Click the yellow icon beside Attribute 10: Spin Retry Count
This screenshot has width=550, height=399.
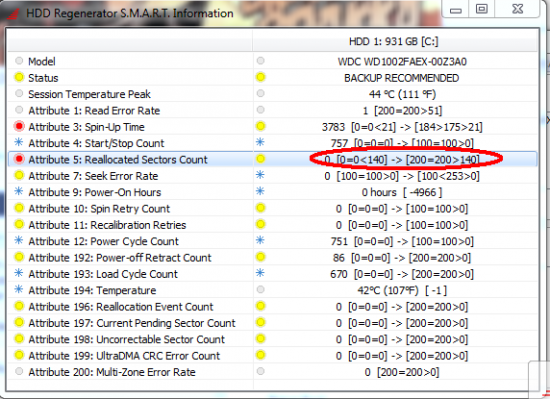tap(19, 208)
